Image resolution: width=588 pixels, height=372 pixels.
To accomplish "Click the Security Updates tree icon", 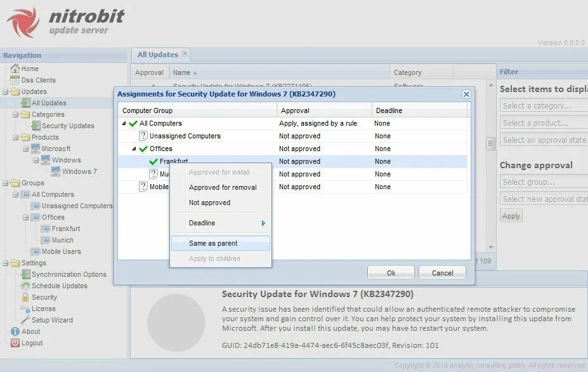I will click(x=36, y=126).
